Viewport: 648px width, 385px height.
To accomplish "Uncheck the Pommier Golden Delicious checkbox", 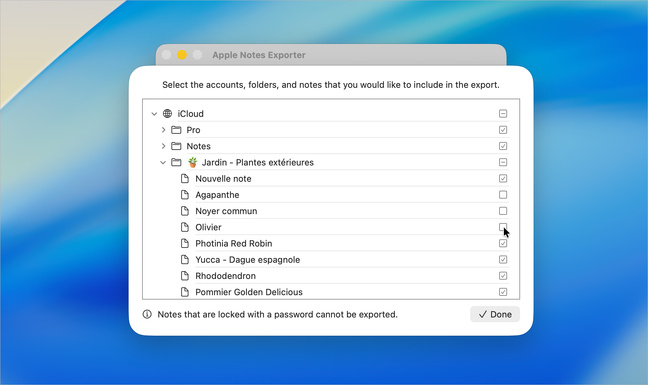I will [x=503, y=292].
